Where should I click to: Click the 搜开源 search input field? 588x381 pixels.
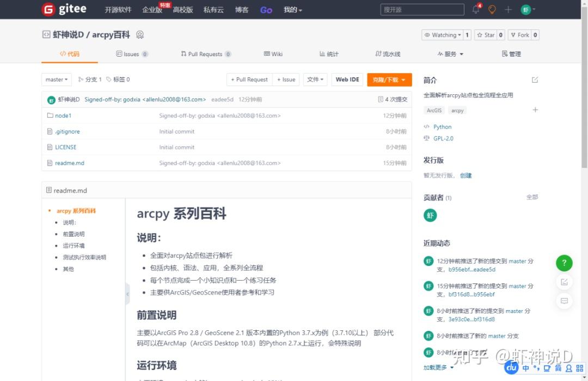pos(422,9)
